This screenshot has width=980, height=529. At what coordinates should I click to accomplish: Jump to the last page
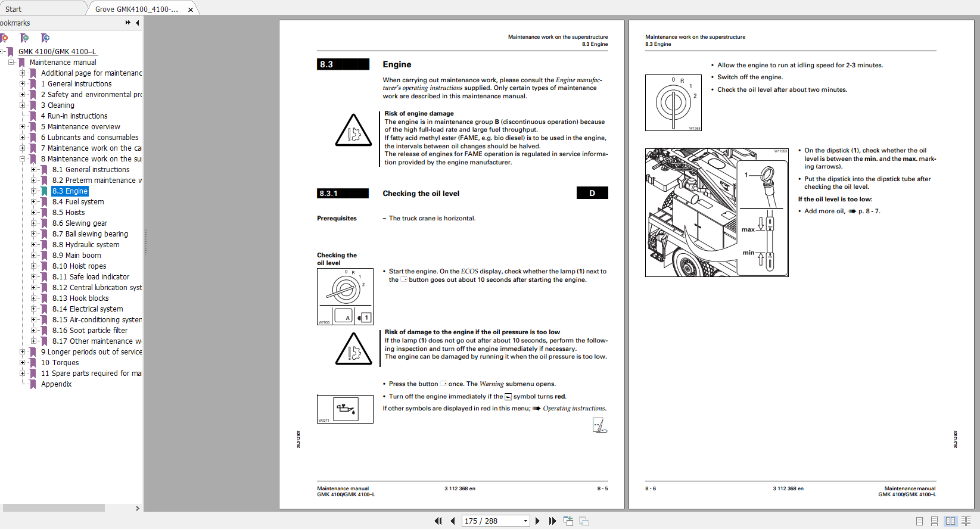click(x=552, y=521)
